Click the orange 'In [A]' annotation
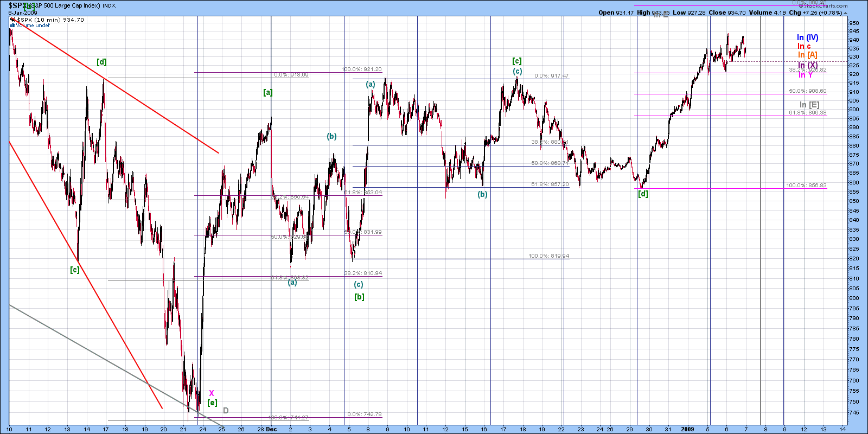Screen dimensions: 868x434 [x=807, y=55]
